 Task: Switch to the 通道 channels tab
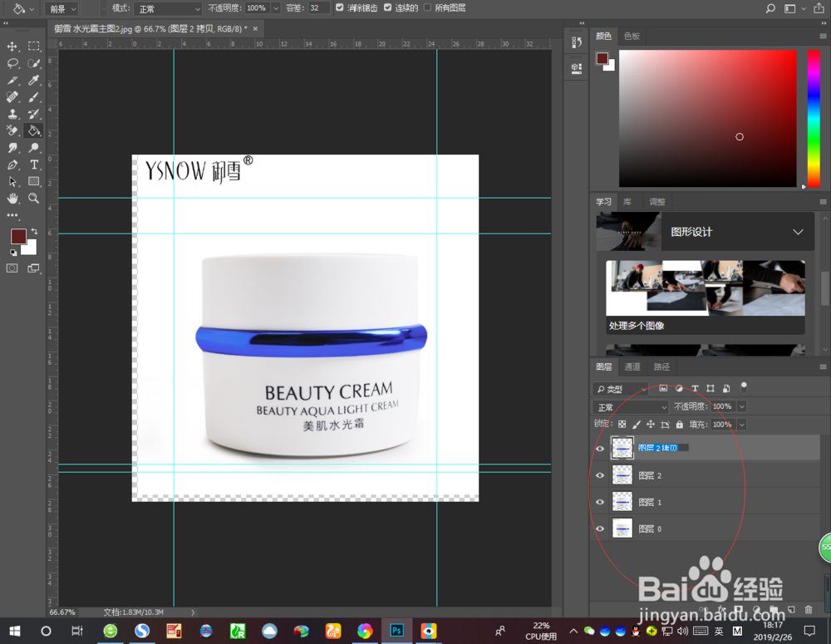(x=632, y=366)
